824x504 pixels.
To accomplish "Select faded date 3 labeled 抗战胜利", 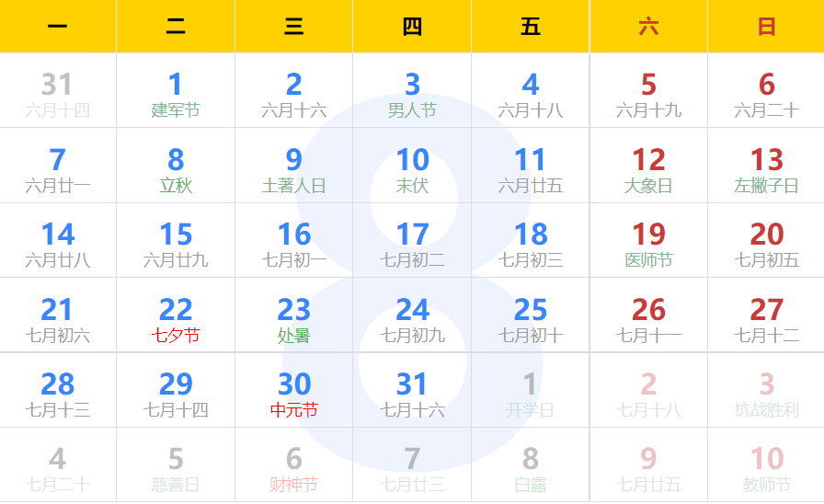I will [766, 390].
